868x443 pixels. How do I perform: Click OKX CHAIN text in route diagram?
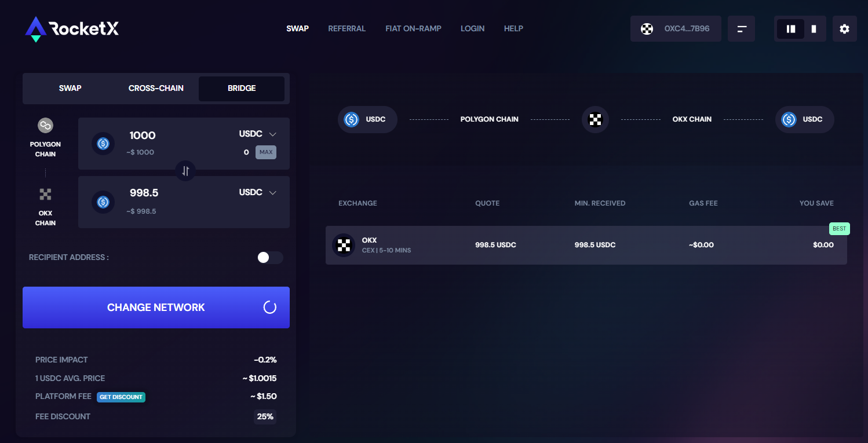[692, 119]
